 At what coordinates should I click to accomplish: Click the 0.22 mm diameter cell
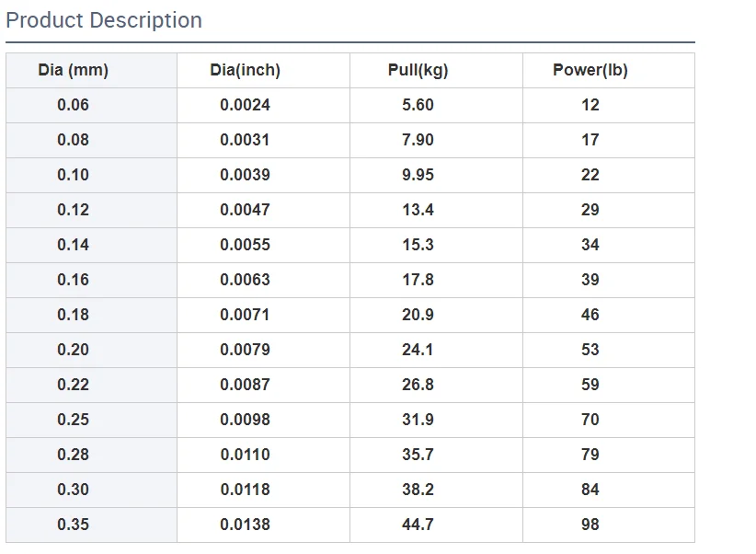[74, 385]
